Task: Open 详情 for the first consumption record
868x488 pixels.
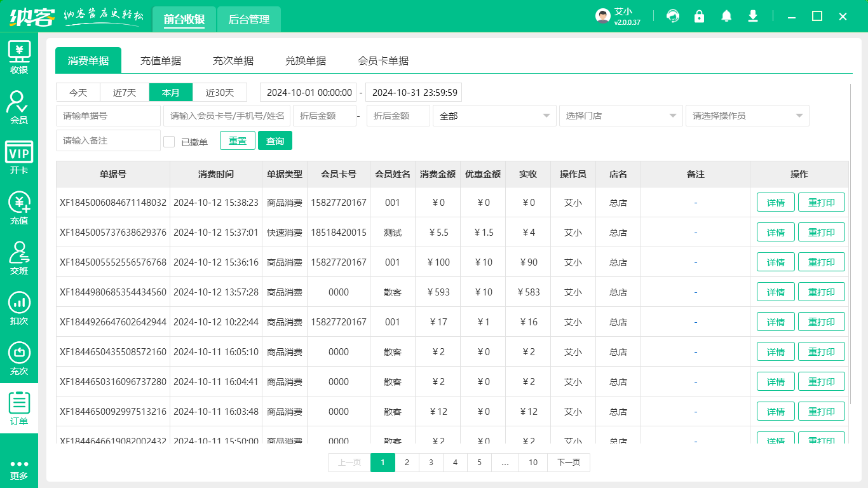Action: (775, 202)
